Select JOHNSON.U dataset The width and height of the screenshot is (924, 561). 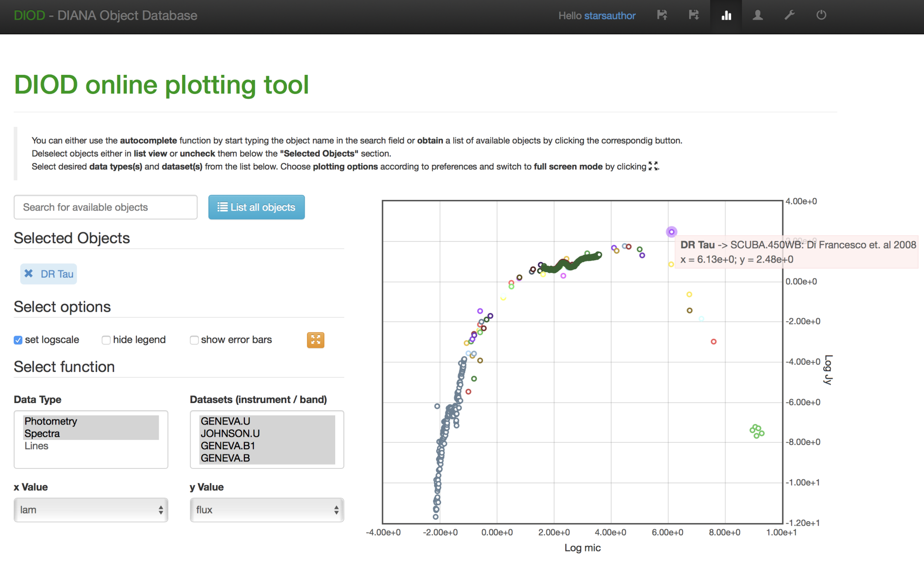pos(267,434)
